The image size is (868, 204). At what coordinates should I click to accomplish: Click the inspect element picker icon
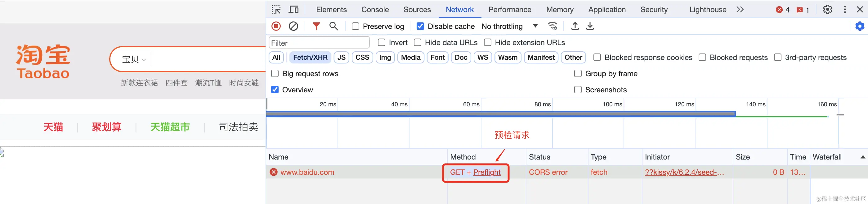276,9
